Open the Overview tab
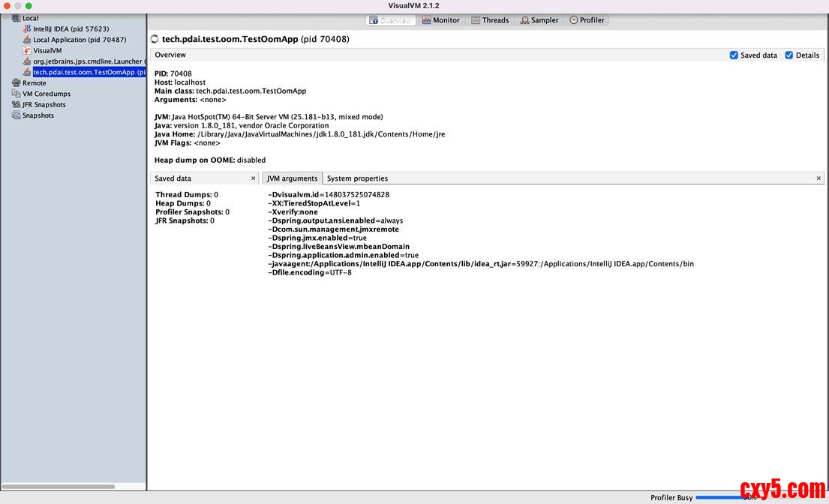Screen dimensions: 829x504 pos(391,20)
